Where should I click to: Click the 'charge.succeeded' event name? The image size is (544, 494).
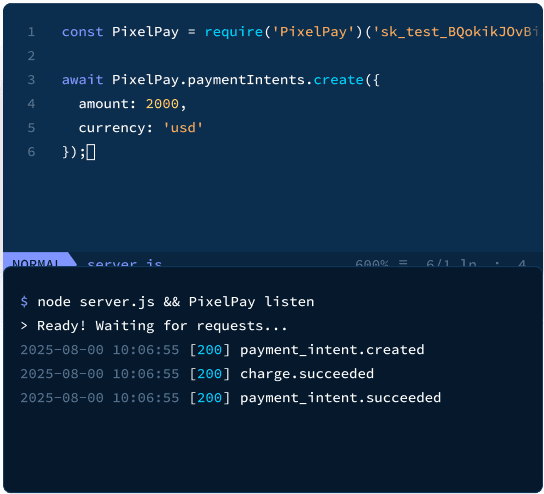(x=307, y=374)
